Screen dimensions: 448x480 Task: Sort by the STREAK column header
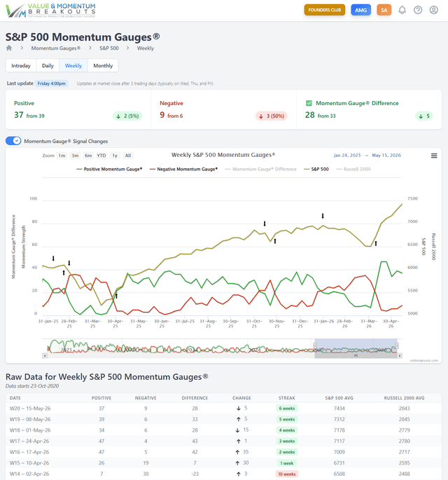click(287, 398)
